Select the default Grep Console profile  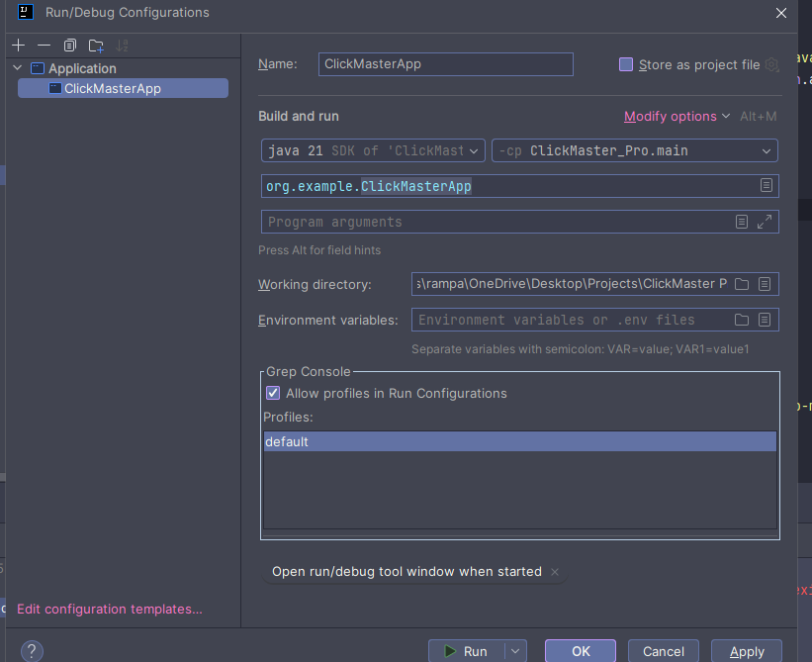pos(520,441)
